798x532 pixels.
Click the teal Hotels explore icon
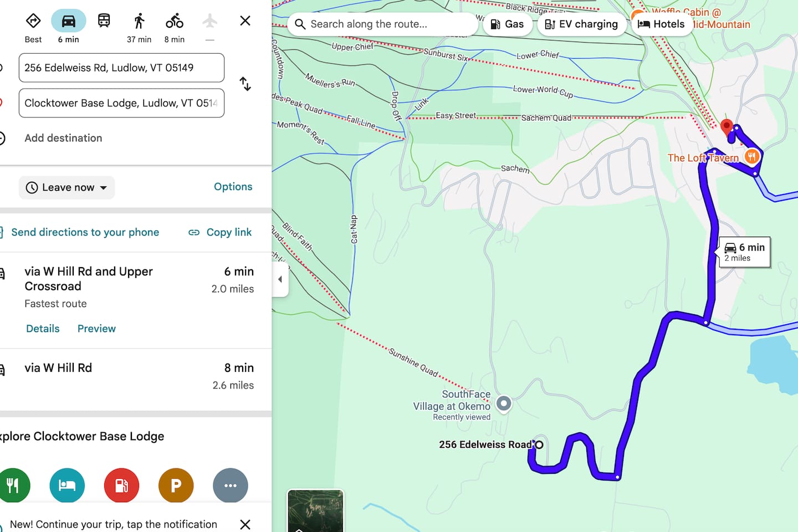[x=67, y=485]
